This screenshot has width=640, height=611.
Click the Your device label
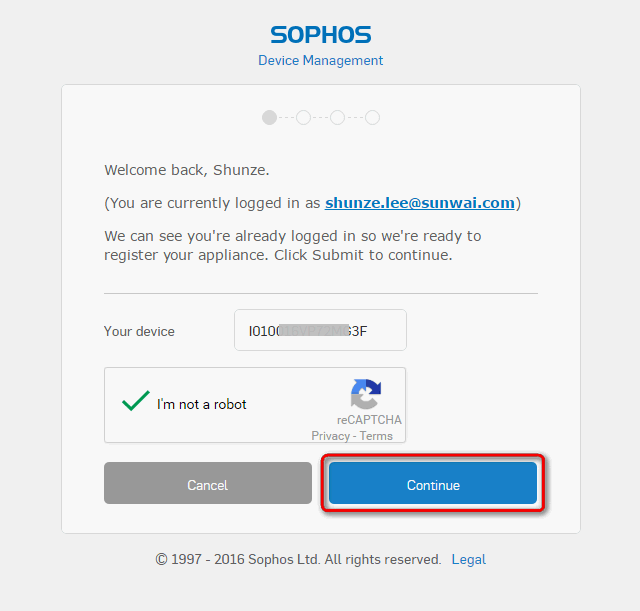[139, 331]
